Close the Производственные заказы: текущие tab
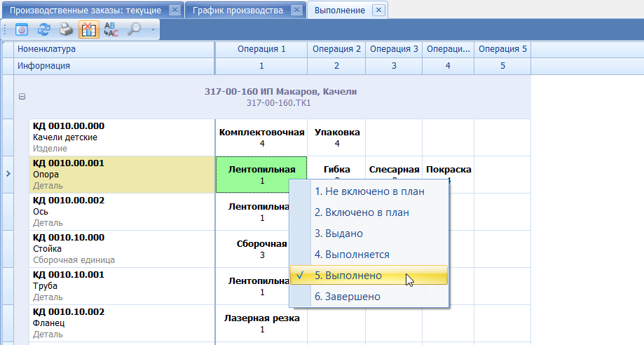The image size is (644, 345). click(174, 10)
